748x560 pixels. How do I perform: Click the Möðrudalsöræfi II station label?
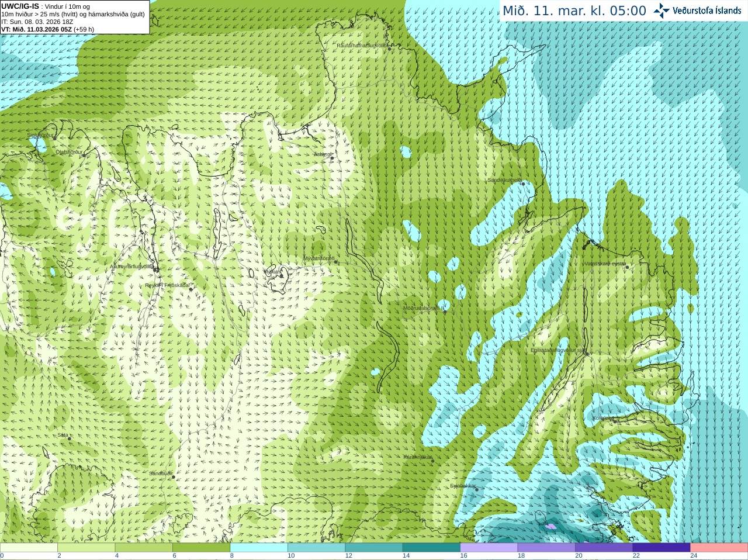coord(424,307)
